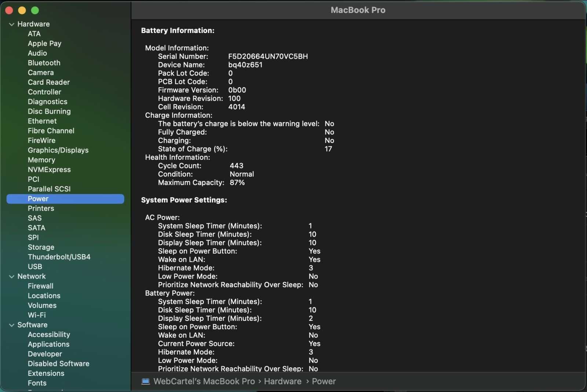
Task: Select Disc Burning entry
Action: [x=49, y=111]
